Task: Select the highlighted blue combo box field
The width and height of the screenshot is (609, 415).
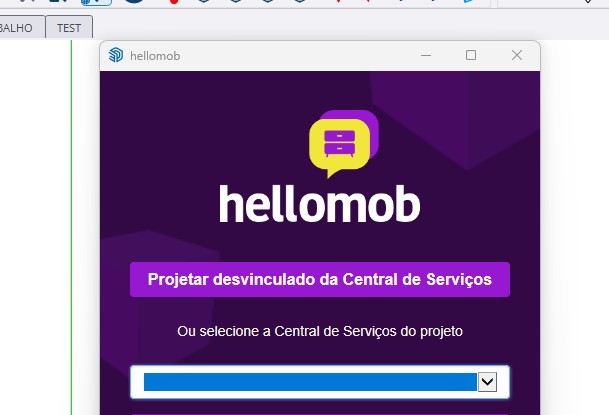Action: click(310, 382)
